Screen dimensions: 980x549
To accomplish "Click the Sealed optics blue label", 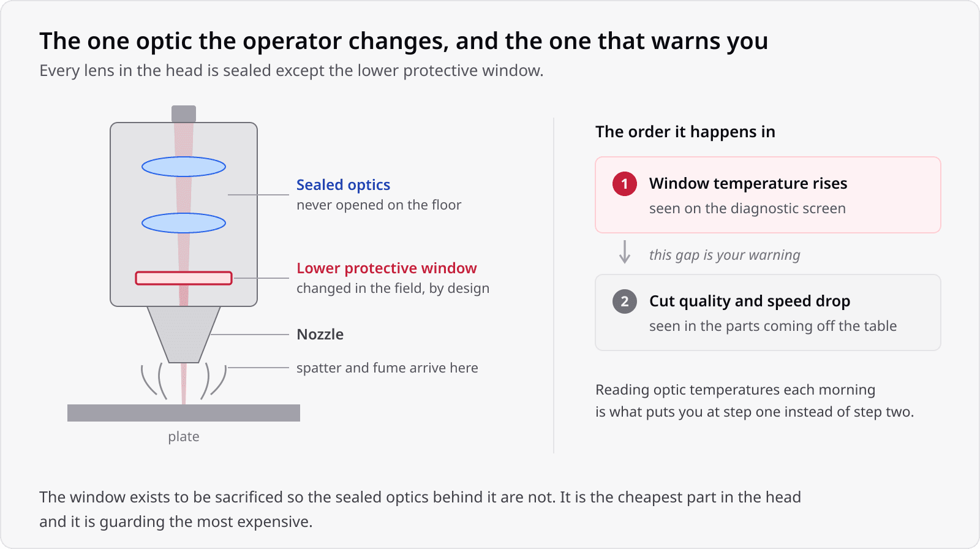I will 343,185.
